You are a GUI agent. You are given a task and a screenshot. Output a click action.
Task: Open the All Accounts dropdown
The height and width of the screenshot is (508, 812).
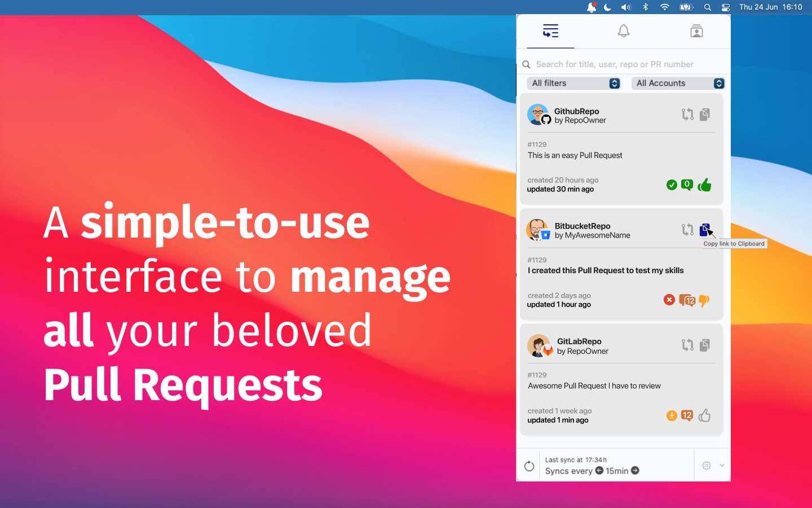(x=678, y=83)
